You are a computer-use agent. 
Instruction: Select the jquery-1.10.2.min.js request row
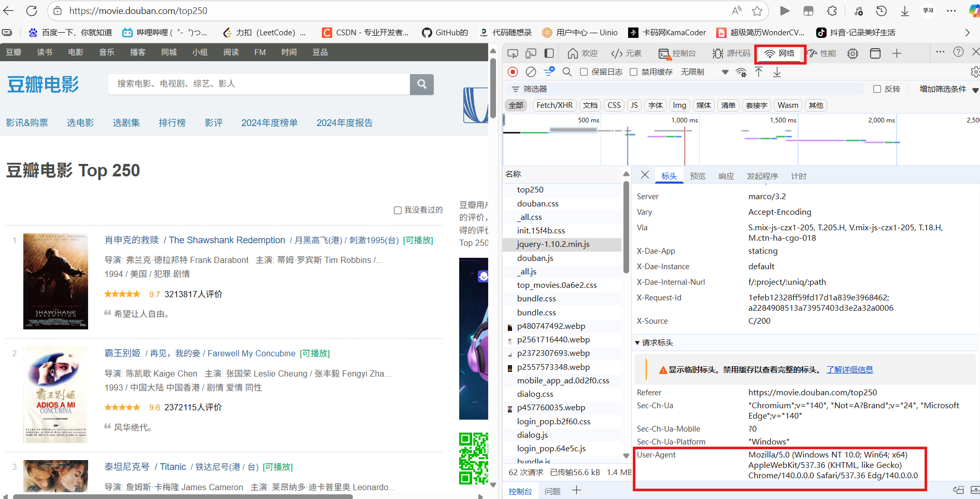[562, 244]
